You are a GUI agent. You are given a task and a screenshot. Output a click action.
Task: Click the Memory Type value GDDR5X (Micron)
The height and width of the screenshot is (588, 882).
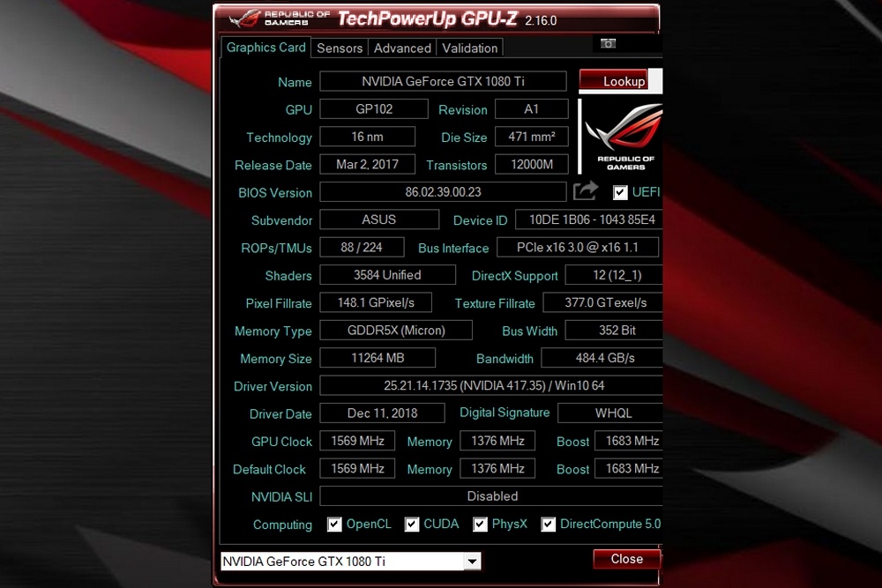(396, 330)
